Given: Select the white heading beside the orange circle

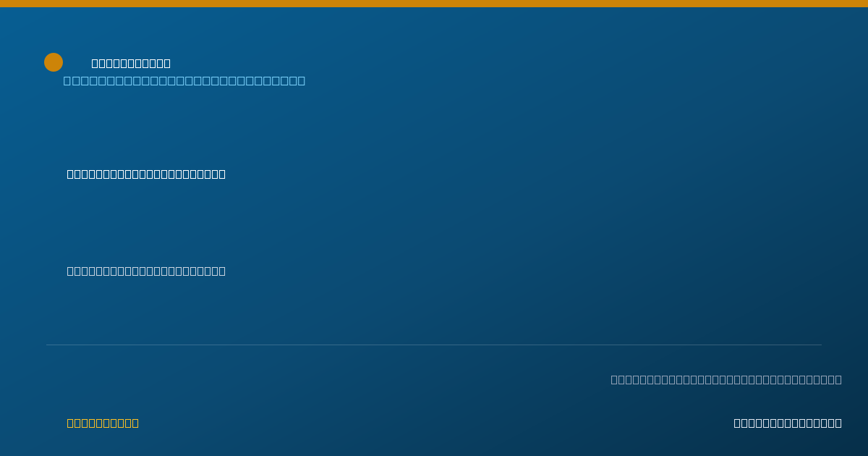Looking at the screenshot, I should [x=131, y=64].
